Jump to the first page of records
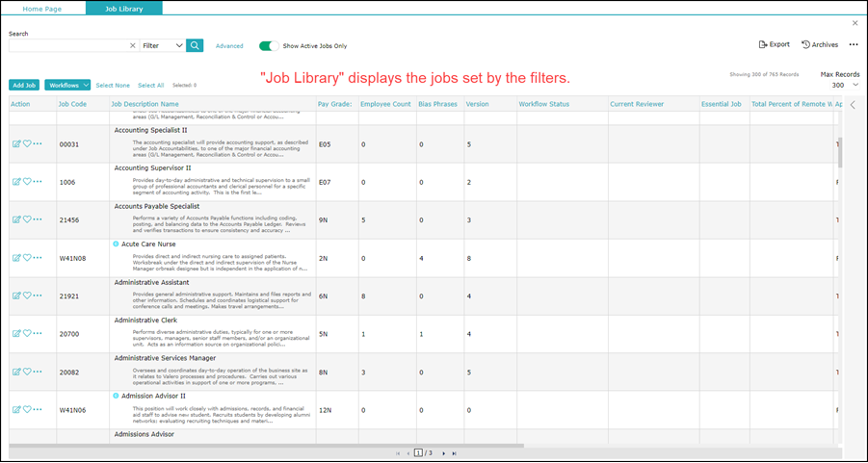Image resolution: width=868 pixels, height=463 pixels. [398, 453]
